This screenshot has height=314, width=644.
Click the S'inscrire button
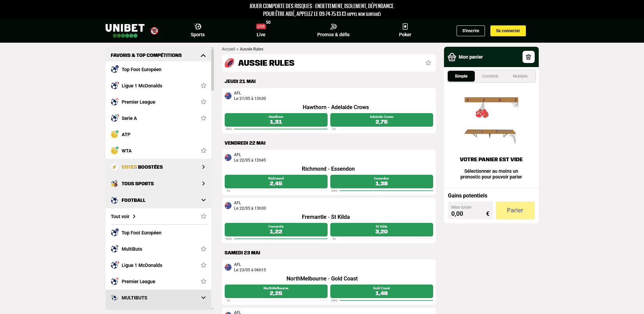coord(470,31)
